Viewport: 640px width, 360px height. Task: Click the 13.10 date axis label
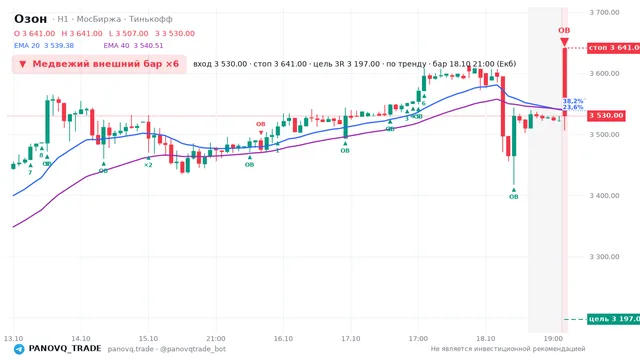click(x=13, y=339)
